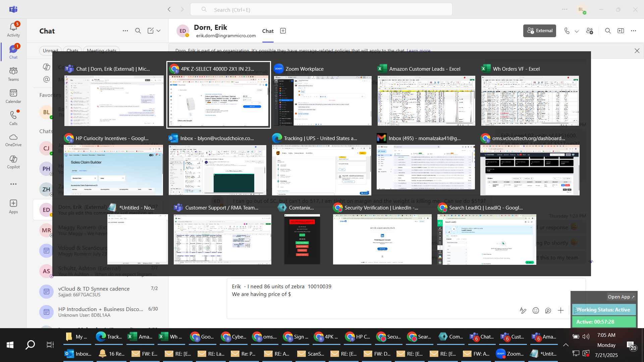The width and height of the screenshot is (644, 362).
Task: Switch to the Gmail Inbox (495) window
Action: (426, 165)
